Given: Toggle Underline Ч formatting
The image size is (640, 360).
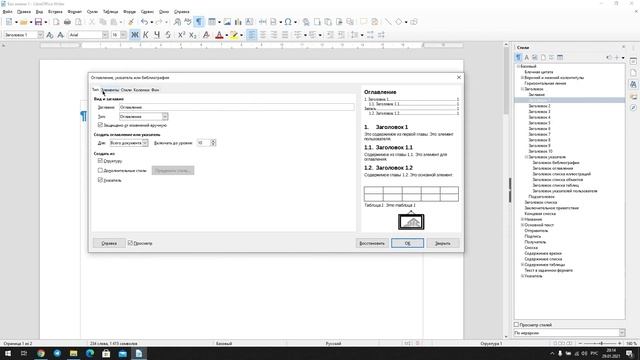Looking at the screenshot, I should pos(157,35).
